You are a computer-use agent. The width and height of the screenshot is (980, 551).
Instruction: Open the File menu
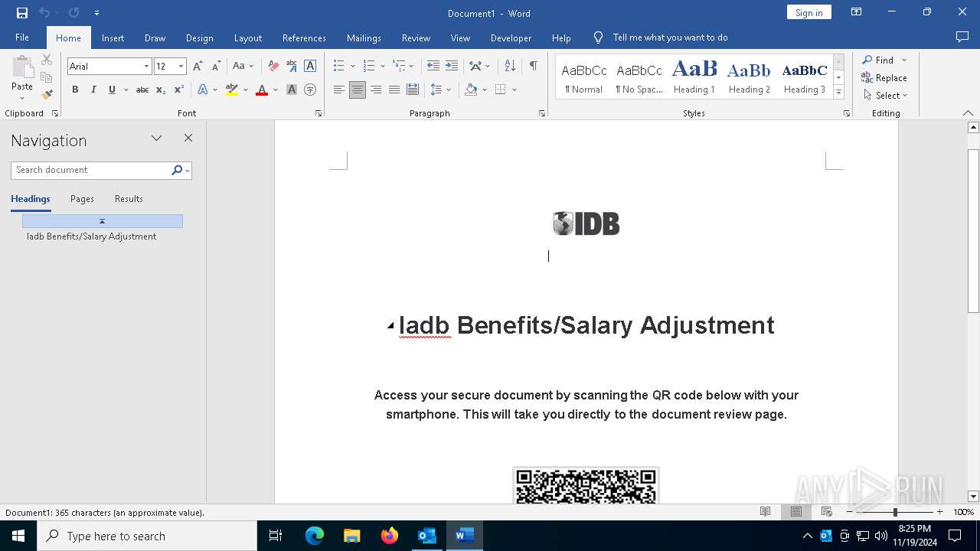click(x=22, y=37)
